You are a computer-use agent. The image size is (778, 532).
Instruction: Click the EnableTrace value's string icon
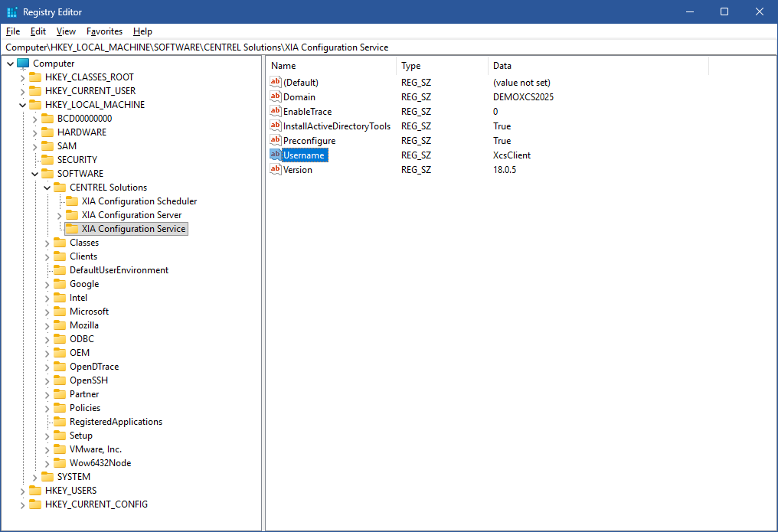click(x=276, y=112)
